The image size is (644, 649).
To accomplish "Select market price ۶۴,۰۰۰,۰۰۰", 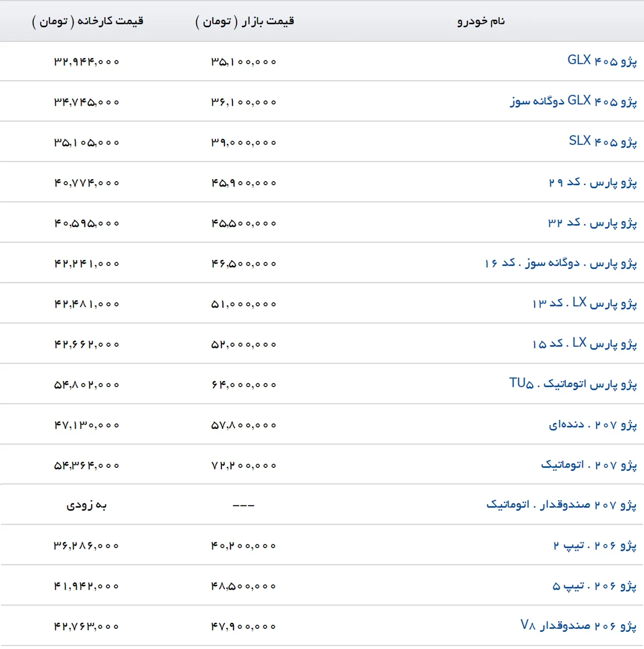I will (x=244, y=385).
